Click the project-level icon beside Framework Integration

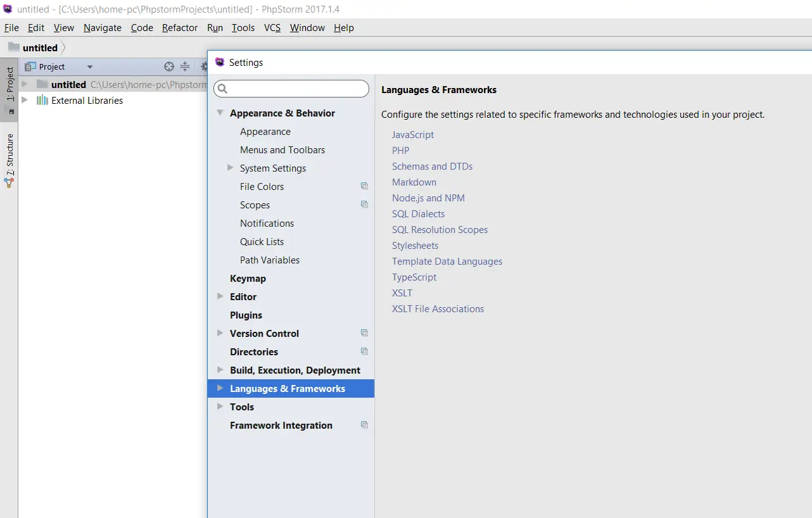[x=364, y=425]
